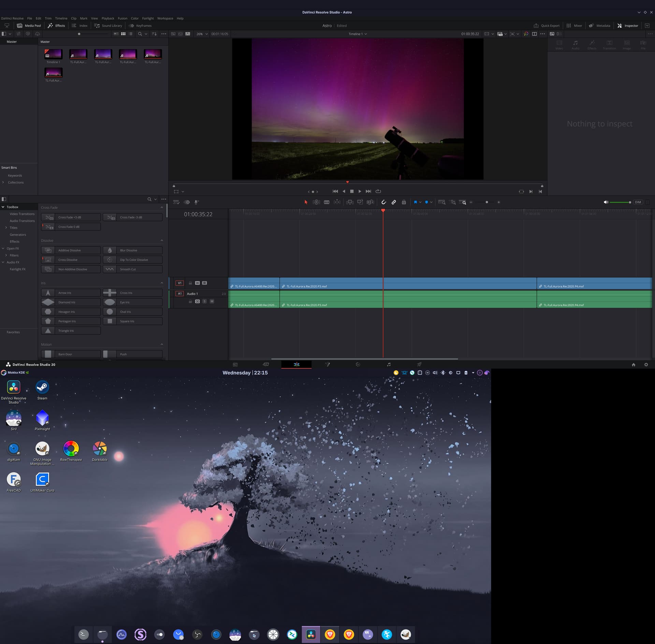Click the linked selection chain icon
This screenshot has height=644, width=655.
(x=394, y=202)
